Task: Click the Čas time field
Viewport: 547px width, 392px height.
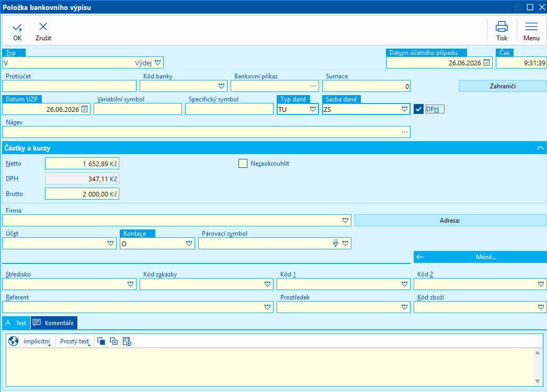Action: [x=521, y=63]
